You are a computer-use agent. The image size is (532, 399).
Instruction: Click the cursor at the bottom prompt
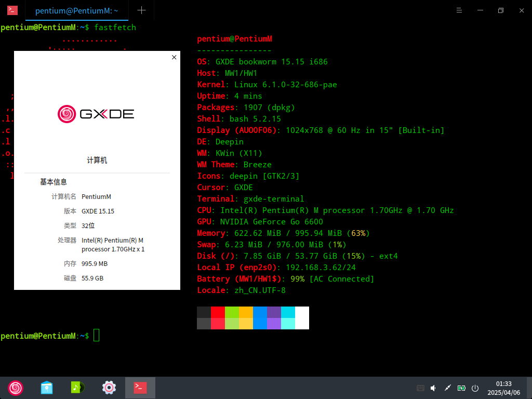coord(96,335)
